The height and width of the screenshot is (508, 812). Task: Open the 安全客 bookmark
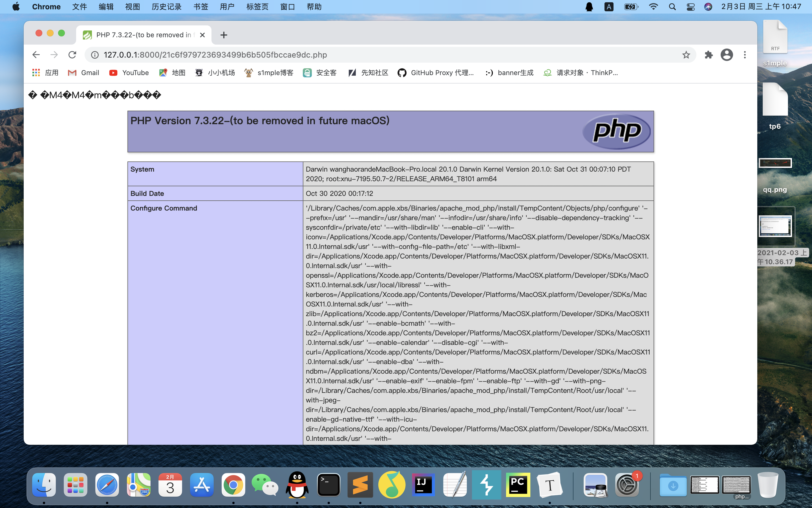coord(320,73)
